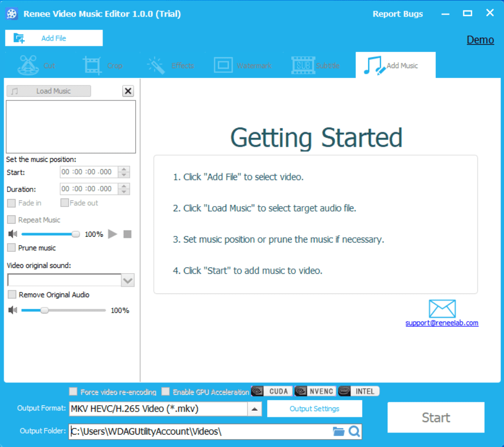Click 'Getting Started' heading

click(x=316, y=138)
